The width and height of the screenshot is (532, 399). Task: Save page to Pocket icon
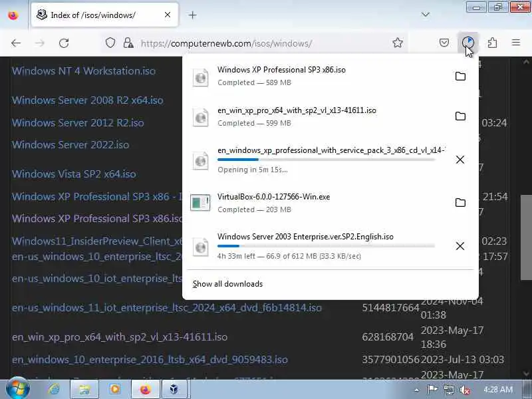444,43
